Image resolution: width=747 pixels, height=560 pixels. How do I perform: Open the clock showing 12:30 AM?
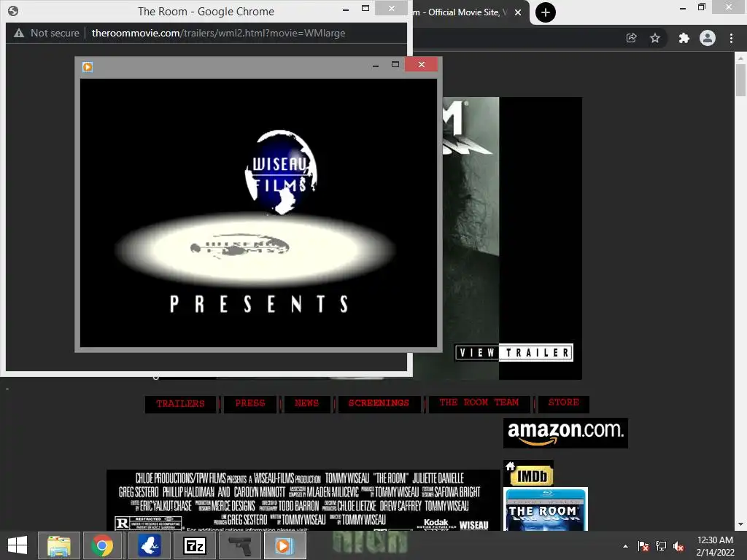[715, 546]
